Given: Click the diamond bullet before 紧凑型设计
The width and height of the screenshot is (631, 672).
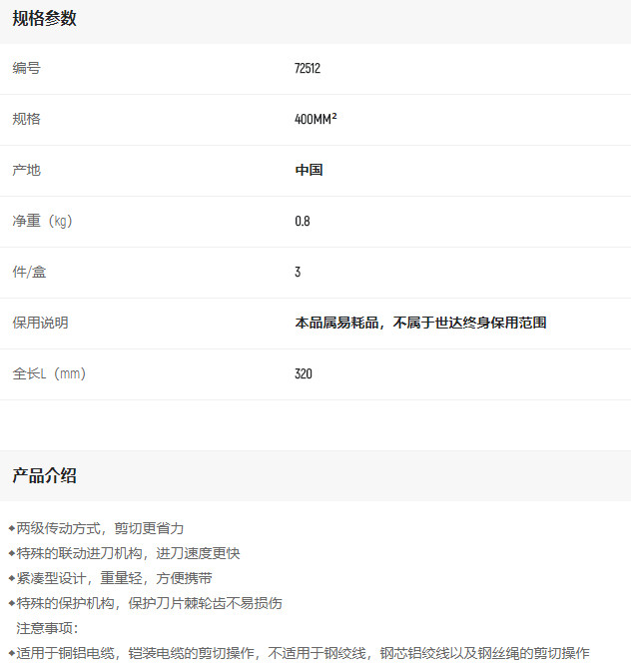Looking at the screenshot, I should pos(12,578).
